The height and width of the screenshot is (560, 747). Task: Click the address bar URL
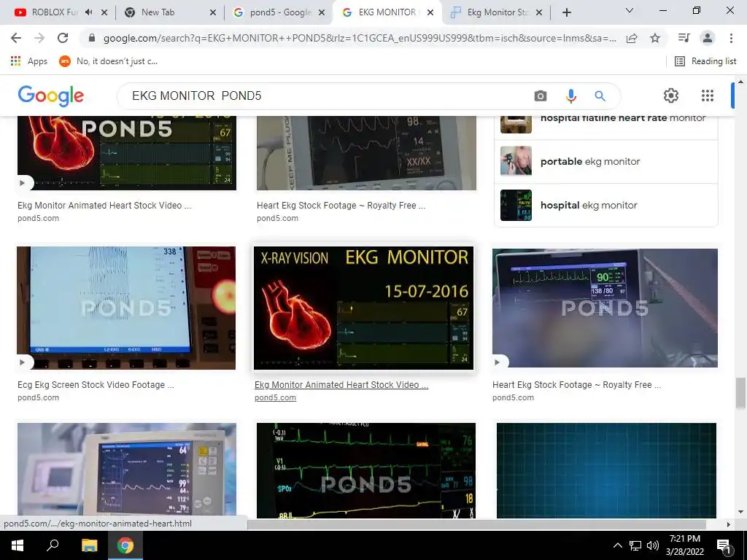click(360, 38)
